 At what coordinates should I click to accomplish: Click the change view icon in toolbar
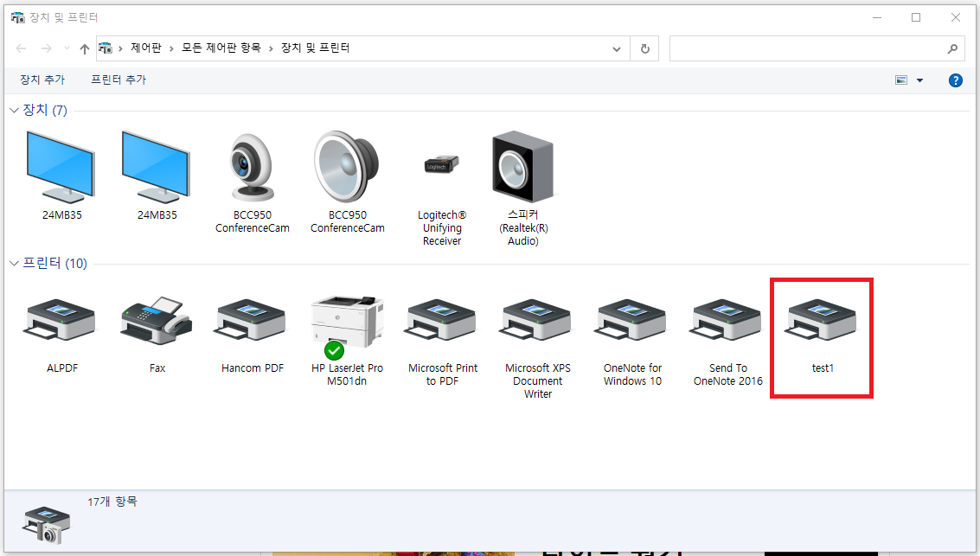(901, 80)
